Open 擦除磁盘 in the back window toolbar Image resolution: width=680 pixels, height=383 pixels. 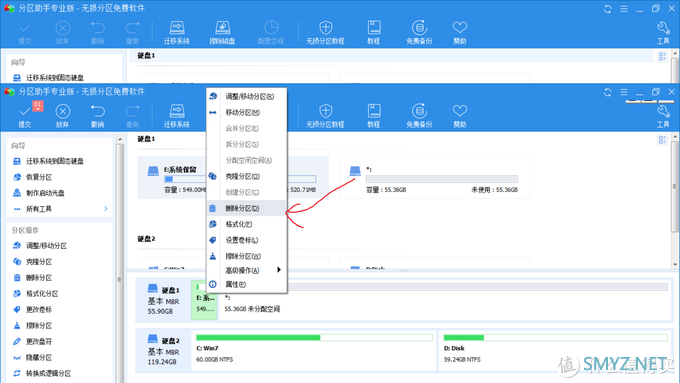click(222, 33)
